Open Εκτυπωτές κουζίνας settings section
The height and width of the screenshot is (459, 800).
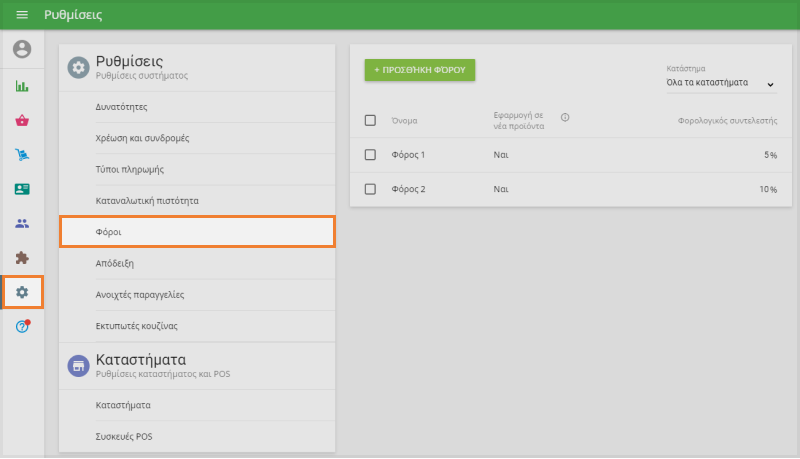point(197,326)
